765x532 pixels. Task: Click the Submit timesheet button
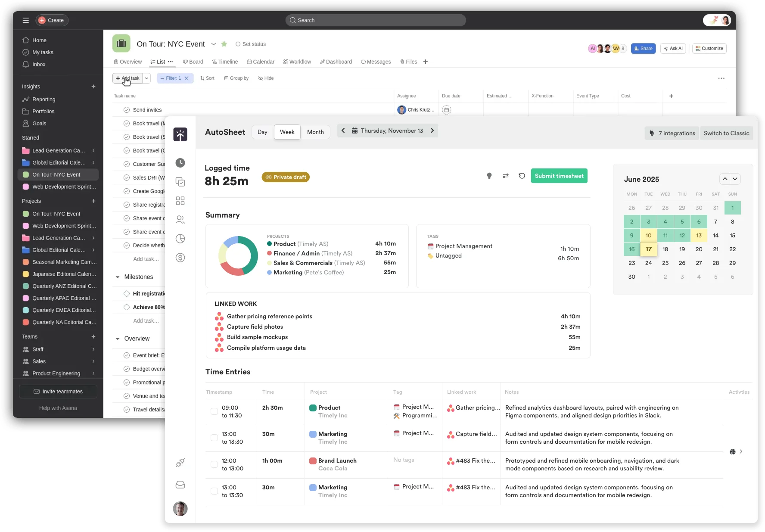(559, 176)
